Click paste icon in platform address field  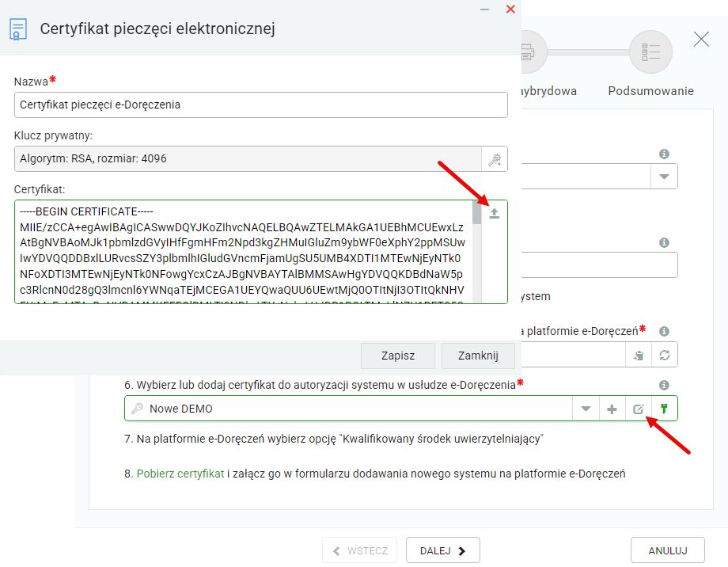tap(639, 355)
